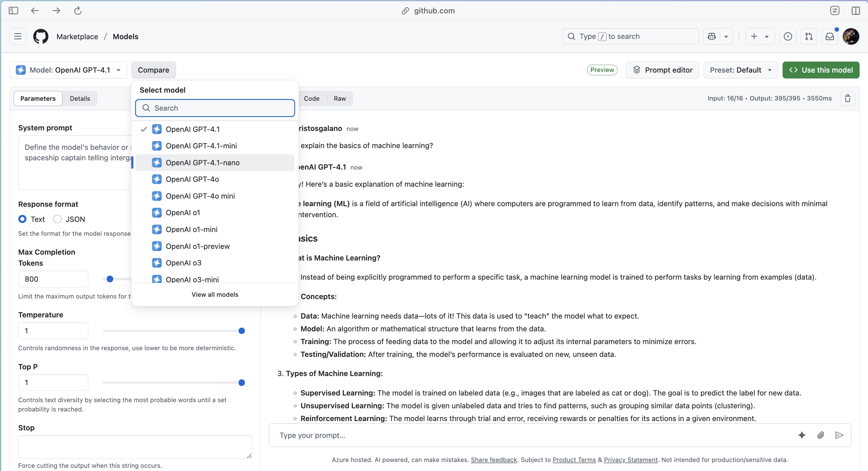Select OpenAI GPT-4.1 in model list

click(215, 129)
